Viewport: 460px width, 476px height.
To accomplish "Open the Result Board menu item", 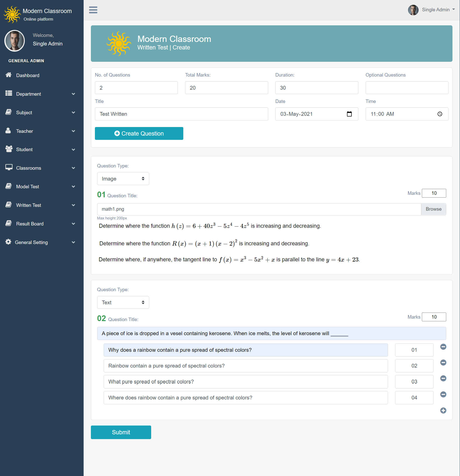I will click(x=42, y=224).
